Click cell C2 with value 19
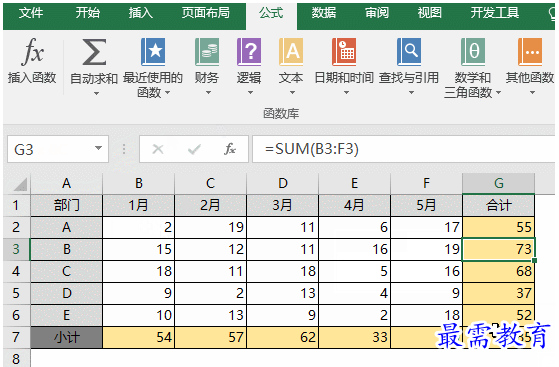Screen dimensions: 559x367 tap(211, 228)
